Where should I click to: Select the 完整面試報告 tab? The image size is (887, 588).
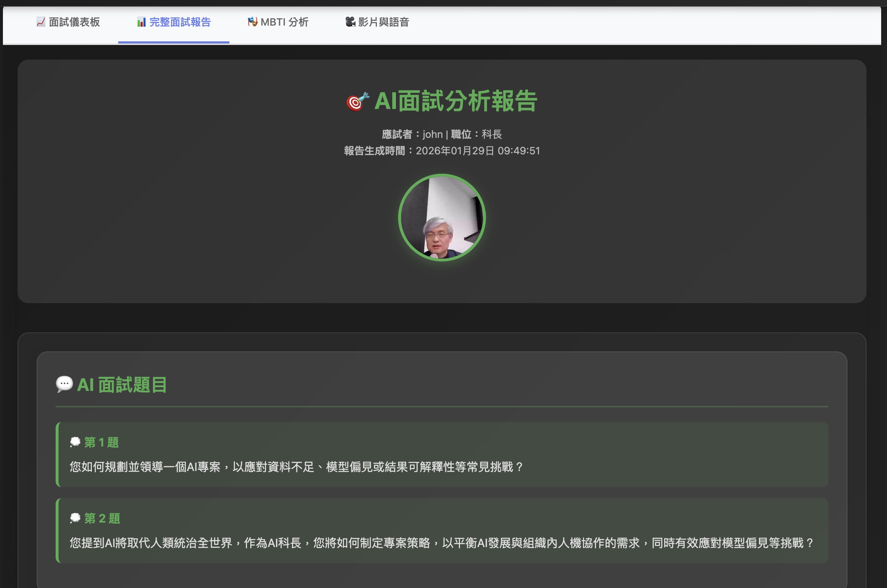(x=174, y=22)
